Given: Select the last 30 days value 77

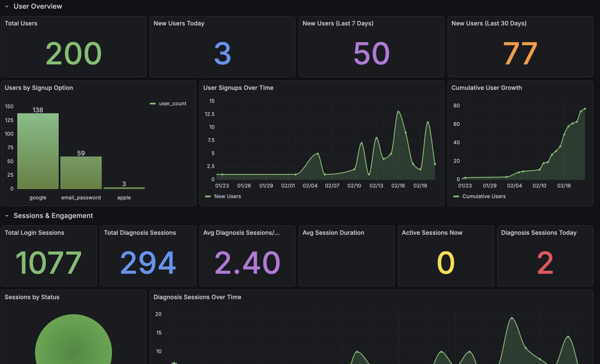Looking at the screenshot, I should (520, 53).
